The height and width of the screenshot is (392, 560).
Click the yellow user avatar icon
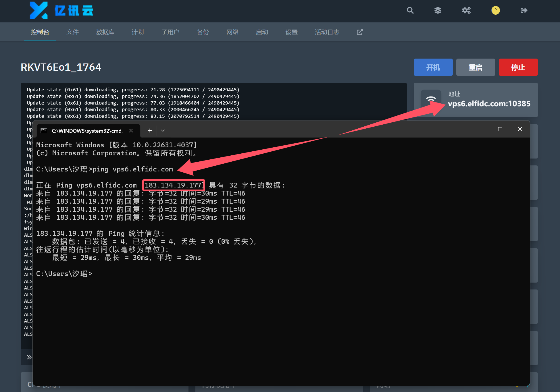[x=495, y=10]
